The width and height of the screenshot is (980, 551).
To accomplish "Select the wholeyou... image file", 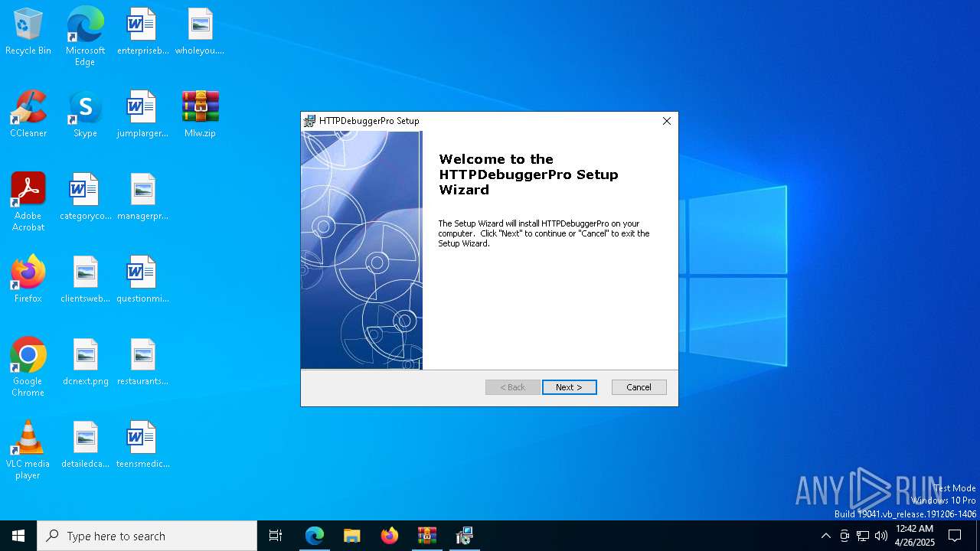I will [x=200, y=32].
